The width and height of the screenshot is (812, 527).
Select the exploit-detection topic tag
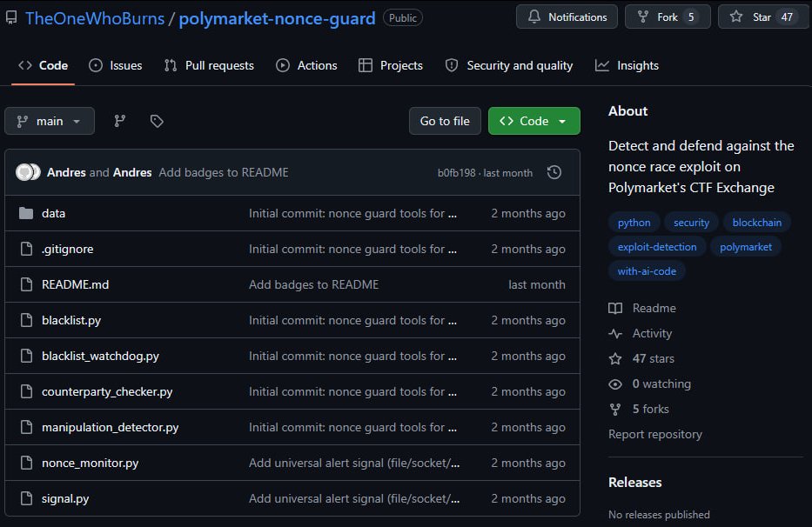[656, 247]
